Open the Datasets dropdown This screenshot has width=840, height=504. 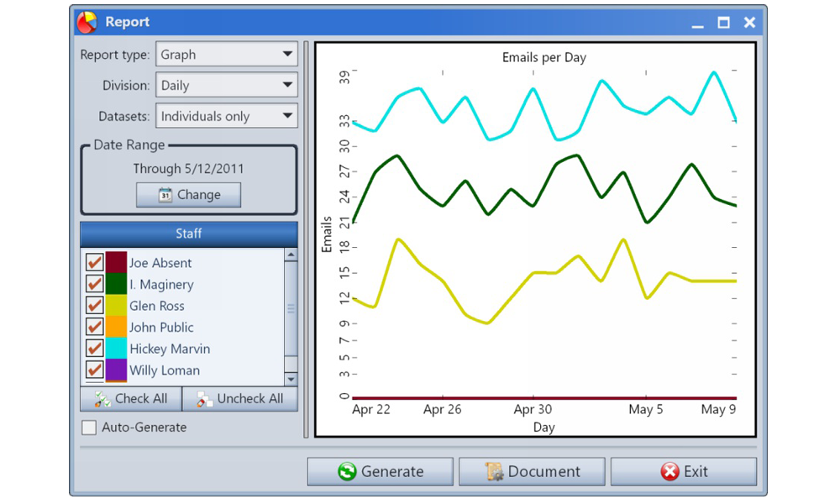click(x=287, y=116)
